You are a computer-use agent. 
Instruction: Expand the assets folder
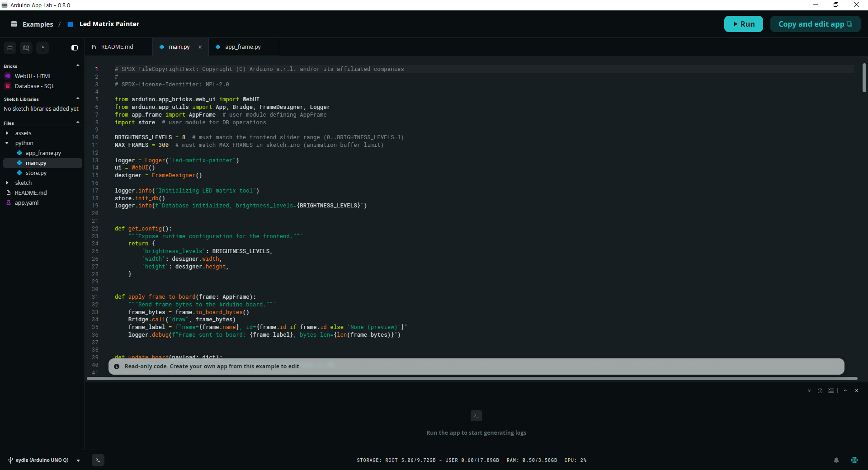pyautogui.click(x=7, y=133)
